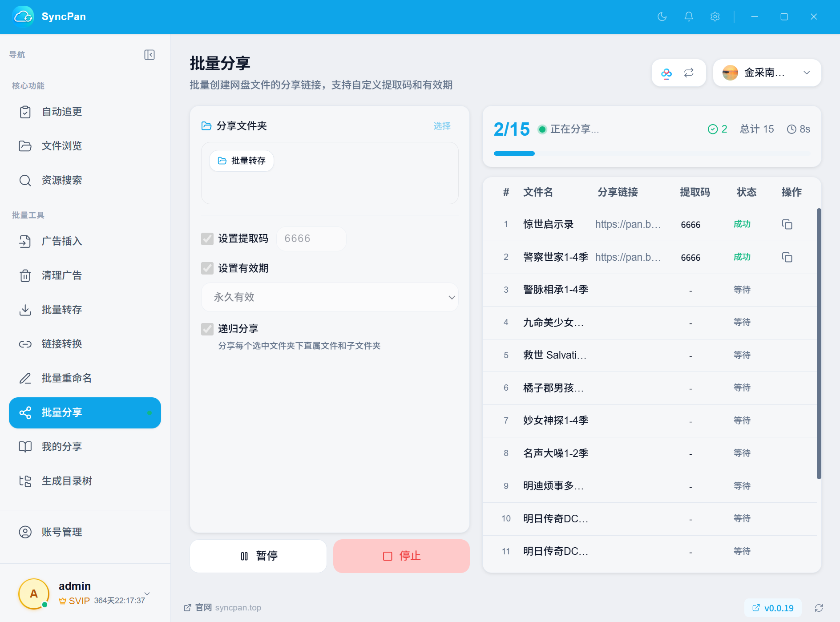Navigate to 批量重命名
The height and width of the screenshot is (622, 840).
(85, 378)
